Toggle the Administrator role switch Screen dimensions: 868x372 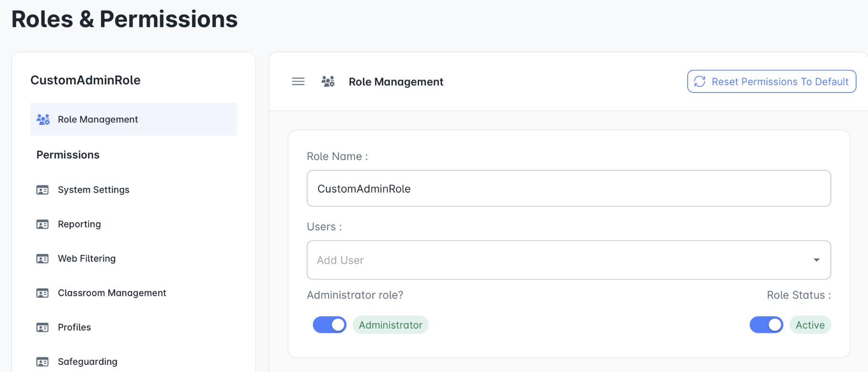pos(330,325)
